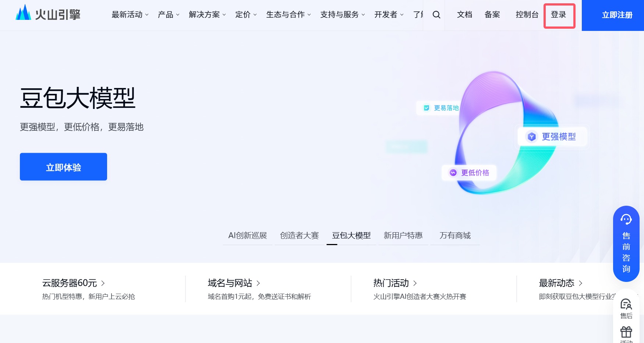The image size is (644, 343).
Task: Click the 更强模型 hexagon badge icon
Action: pos(531,137)
